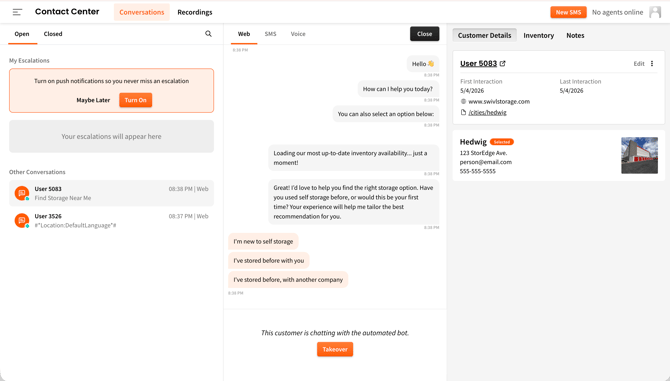Click the New SMS button
The image size is (670, 381).
pyautogui.click(x=568, y=12)
